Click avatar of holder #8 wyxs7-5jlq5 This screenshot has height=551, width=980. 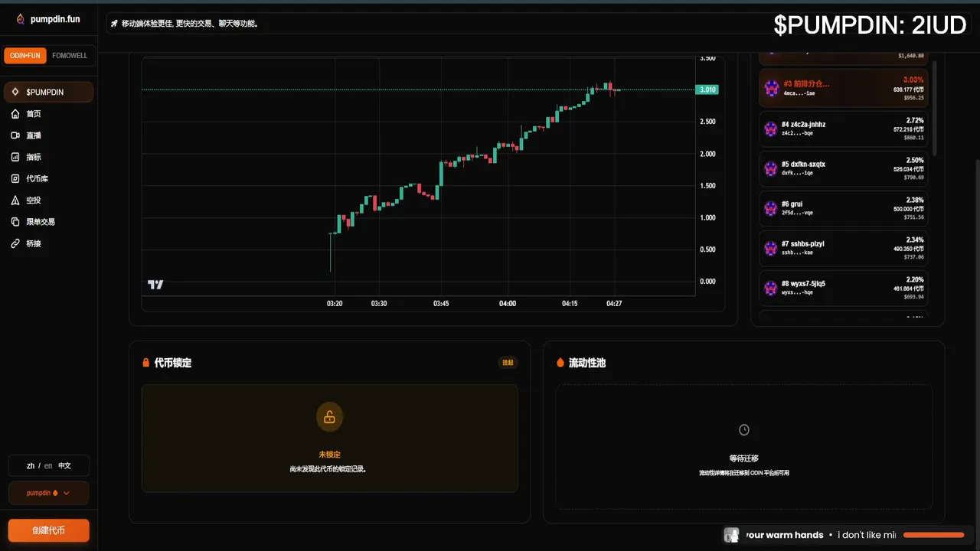(x=771, y=288)
